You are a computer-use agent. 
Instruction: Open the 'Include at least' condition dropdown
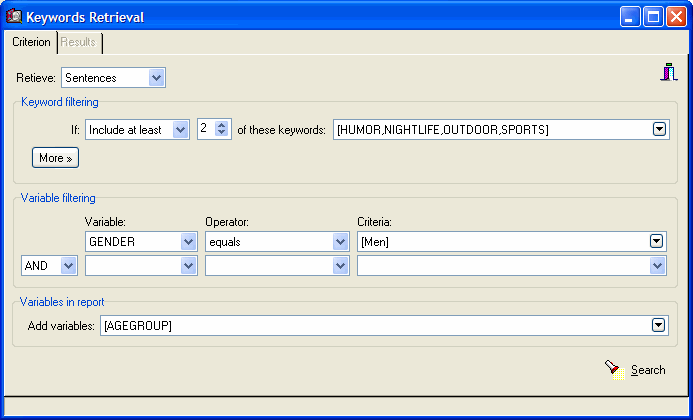click(x=180, y=129)
